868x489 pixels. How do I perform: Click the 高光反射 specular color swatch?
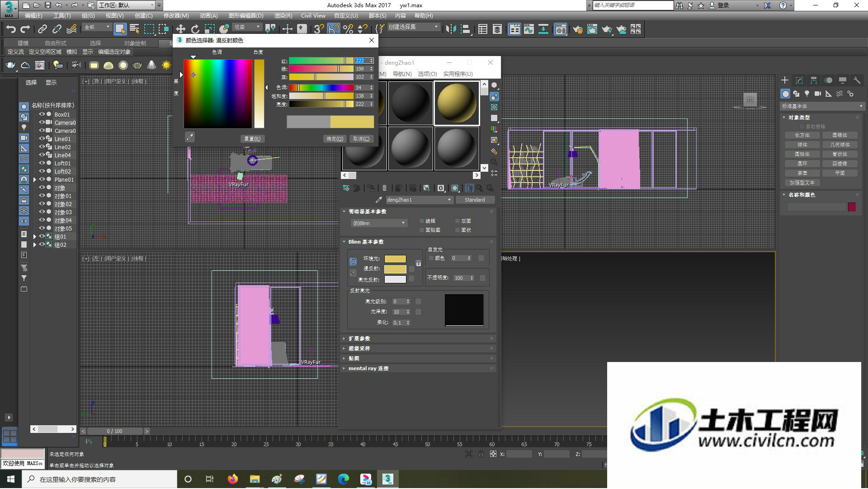395,280
